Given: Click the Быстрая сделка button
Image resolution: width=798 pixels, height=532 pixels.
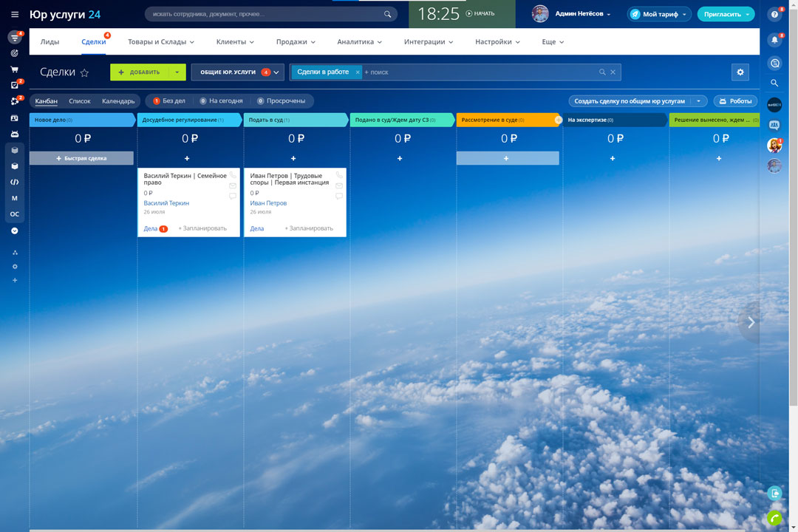Looking at the screenshot, I should [81, 158].
